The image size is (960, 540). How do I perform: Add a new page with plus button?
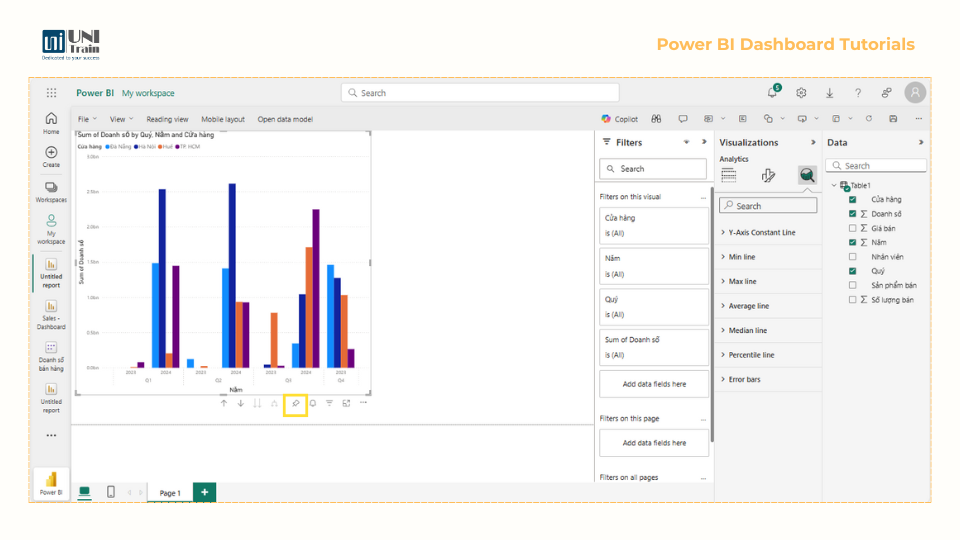pyautogui.click(x=204, y=492)
